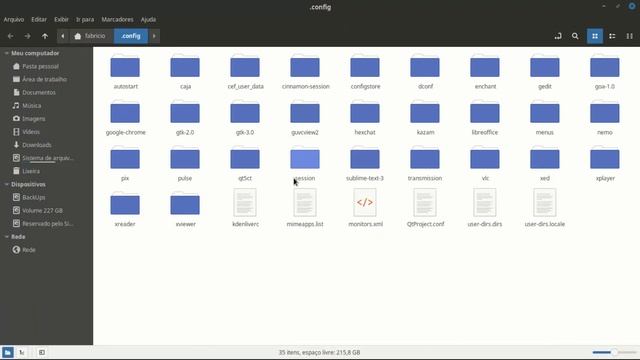Go up to the parent folder
The height and width of the screenshot is (360, 640).
[44, 36]
